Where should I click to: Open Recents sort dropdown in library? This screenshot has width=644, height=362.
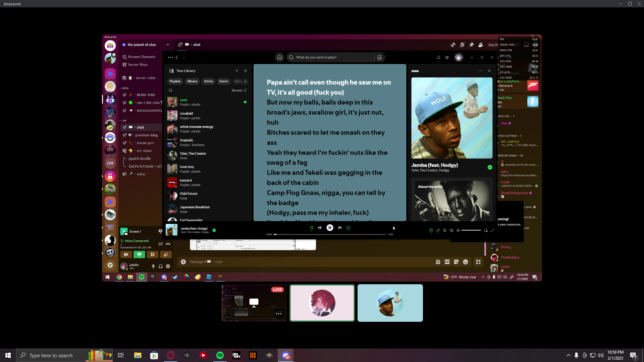(239, 90)
